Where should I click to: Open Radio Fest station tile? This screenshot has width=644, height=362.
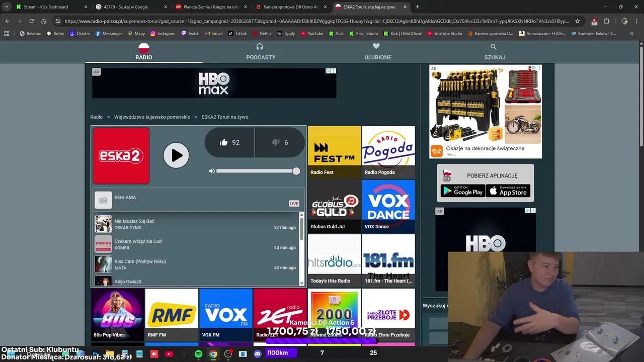pyautogui.click(x=334, y=152)
